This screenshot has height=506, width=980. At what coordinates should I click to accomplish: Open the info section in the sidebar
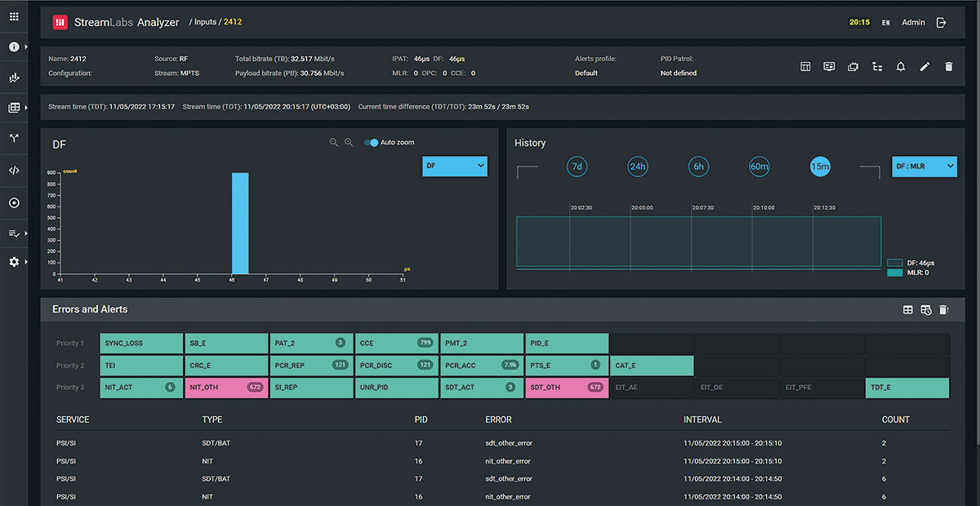tap(14, 47)
